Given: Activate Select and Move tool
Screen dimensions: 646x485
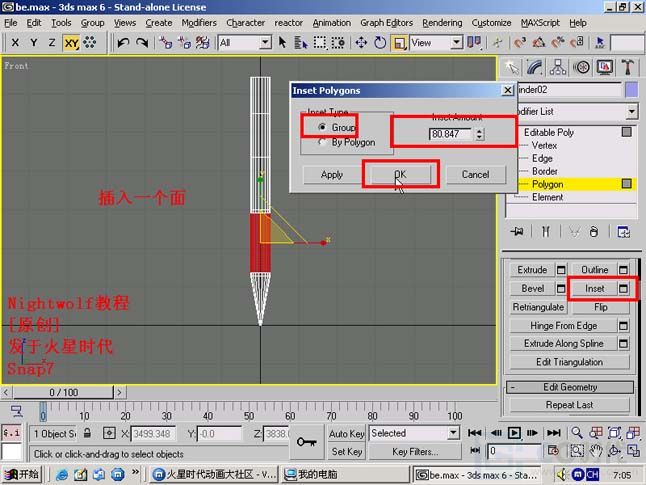Looking at the screenshot, I should 361,42.
